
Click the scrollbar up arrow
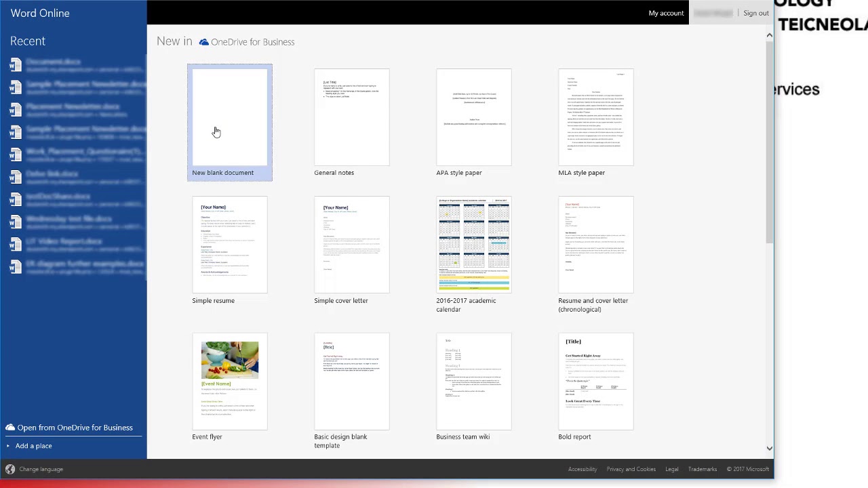(769, 35)
